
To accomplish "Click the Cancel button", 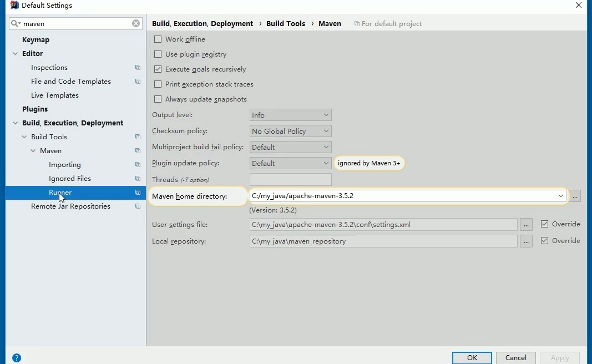I will [x=516, y=357].
